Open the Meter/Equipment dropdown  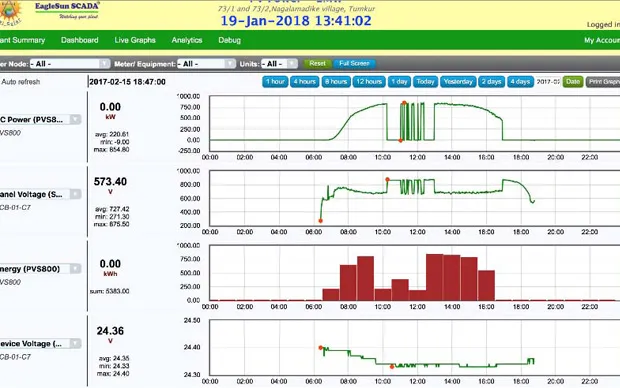(206, 64)
